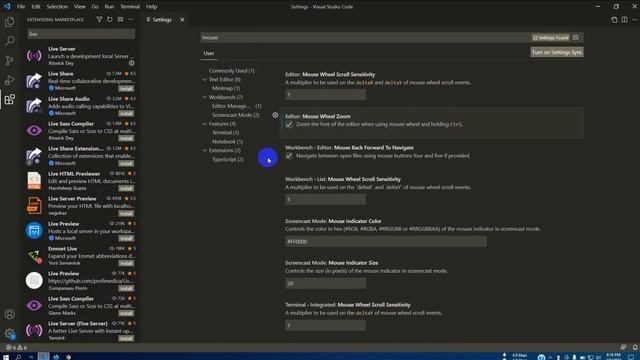Open the Source Control view
Screen dimensions: 640x360
click(9, 60)
